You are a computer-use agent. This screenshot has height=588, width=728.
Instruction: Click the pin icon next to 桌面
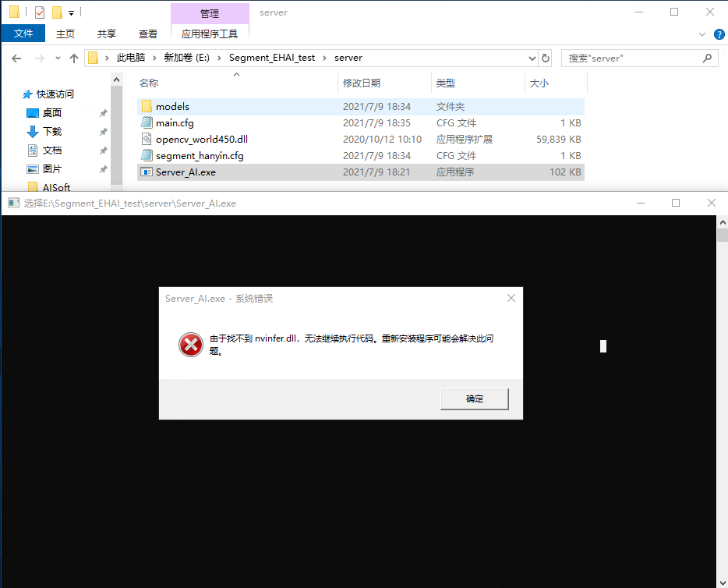[x=103, y=113]
